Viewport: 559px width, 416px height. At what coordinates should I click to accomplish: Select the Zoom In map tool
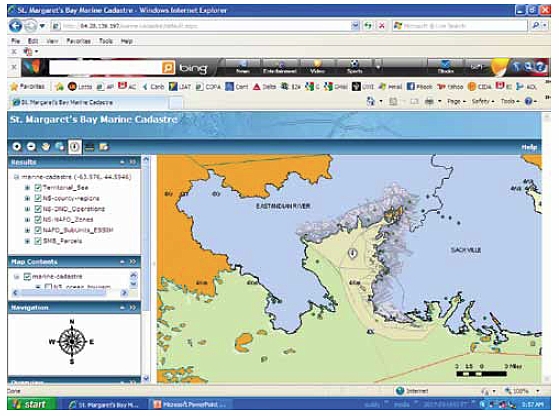[x=17, y=147]
